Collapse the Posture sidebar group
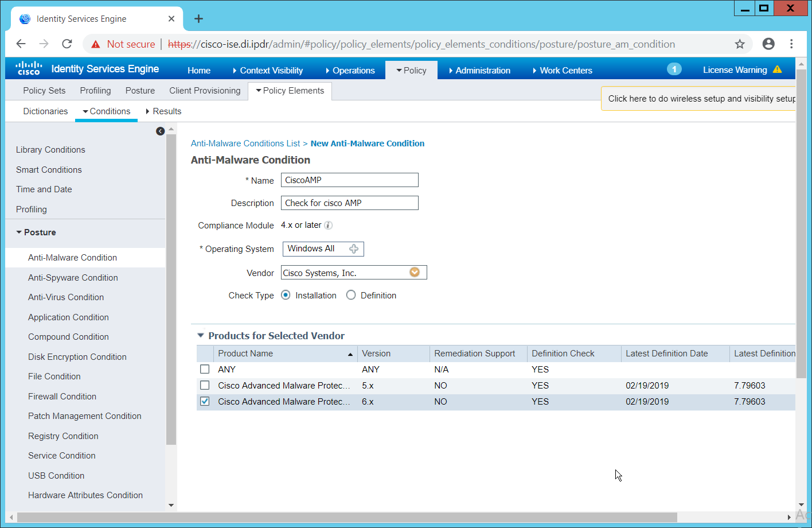Viewport: 812px width, 528px height. [19, 232]
